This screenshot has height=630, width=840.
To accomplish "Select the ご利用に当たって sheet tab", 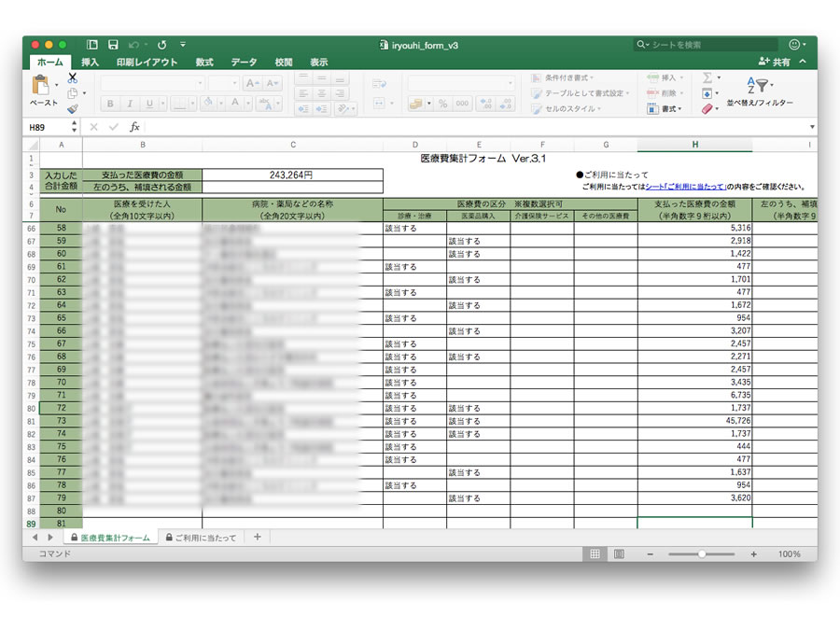I will (201, 538).
